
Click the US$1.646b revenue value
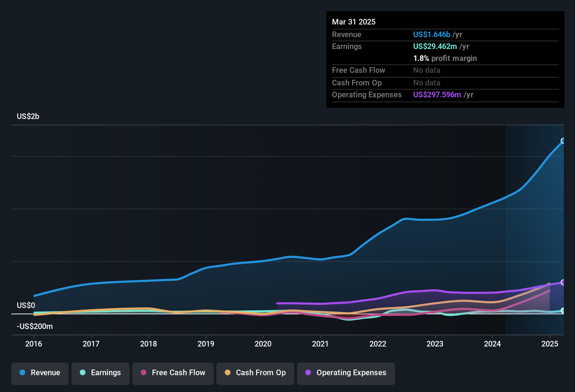(432, 34)
